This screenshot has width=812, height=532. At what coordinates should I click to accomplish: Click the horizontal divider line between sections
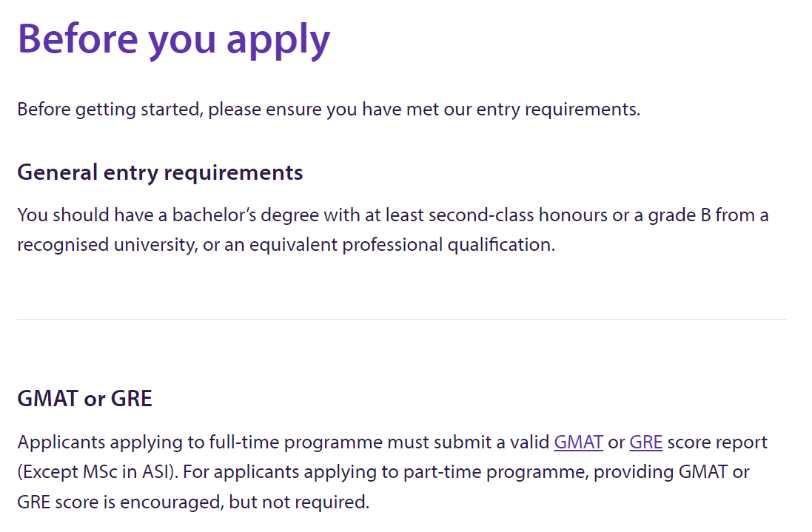(401, 319)
